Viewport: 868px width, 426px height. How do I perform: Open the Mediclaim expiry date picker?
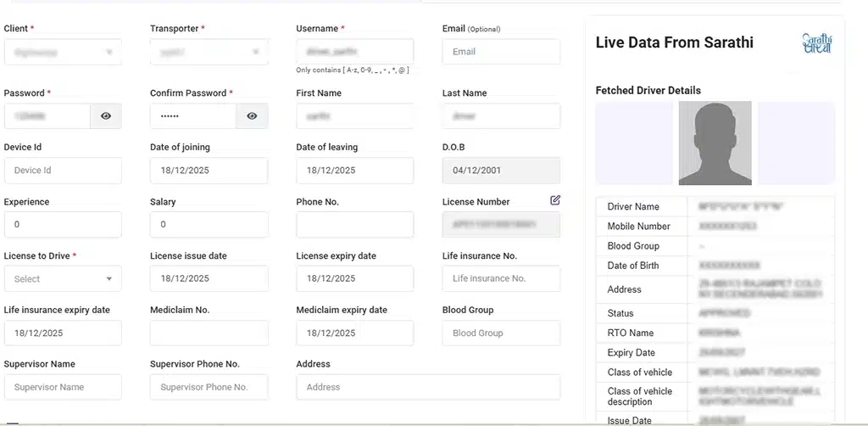(355, 333)
